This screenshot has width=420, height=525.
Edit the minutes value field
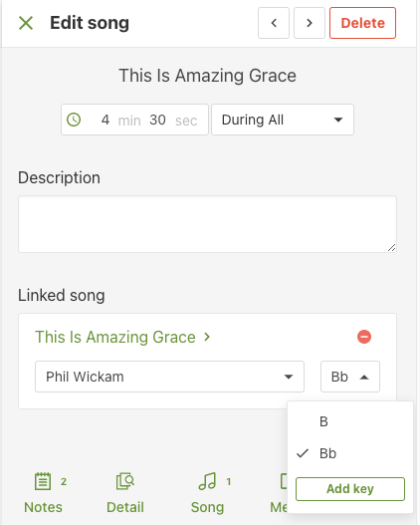click(x=105, y=120)
